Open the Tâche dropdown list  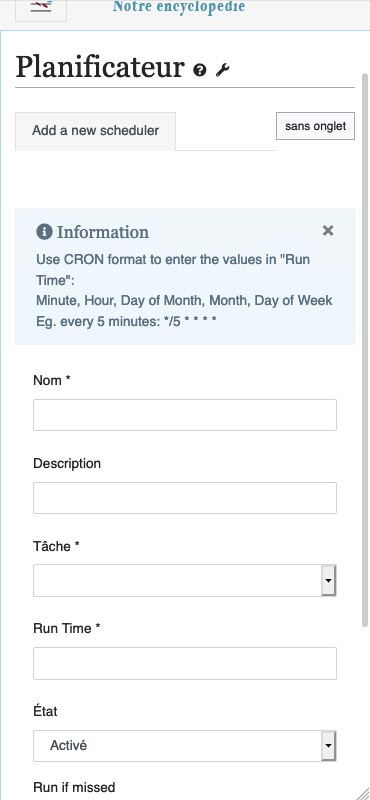185,581
